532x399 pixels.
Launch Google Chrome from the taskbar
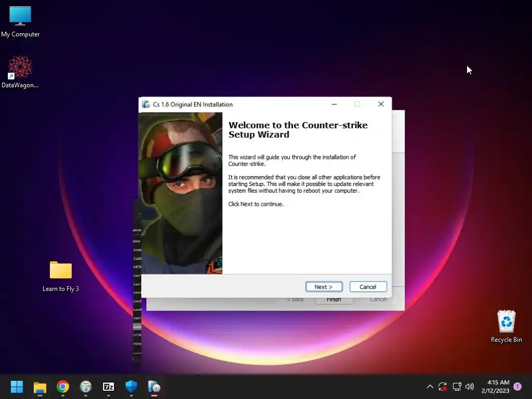pyautogui.click(x=63, y=387)
